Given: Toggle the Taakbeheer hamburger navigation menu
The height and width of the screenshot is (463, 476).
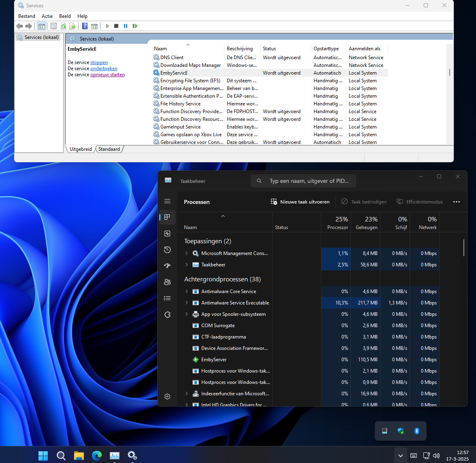Looking at the screenshot, I should pyautogui.click(x=167, y=201).
